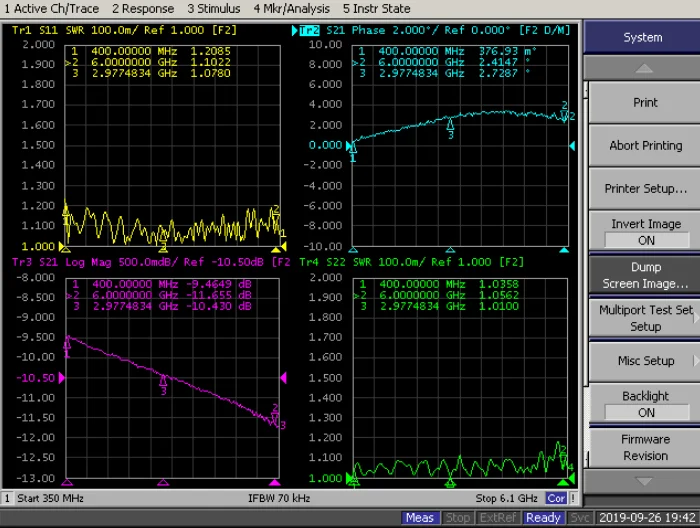Click the Cor correction status indicator
Image resolution: width=700 pixels, height=528 pixels.
click(556, 498)
